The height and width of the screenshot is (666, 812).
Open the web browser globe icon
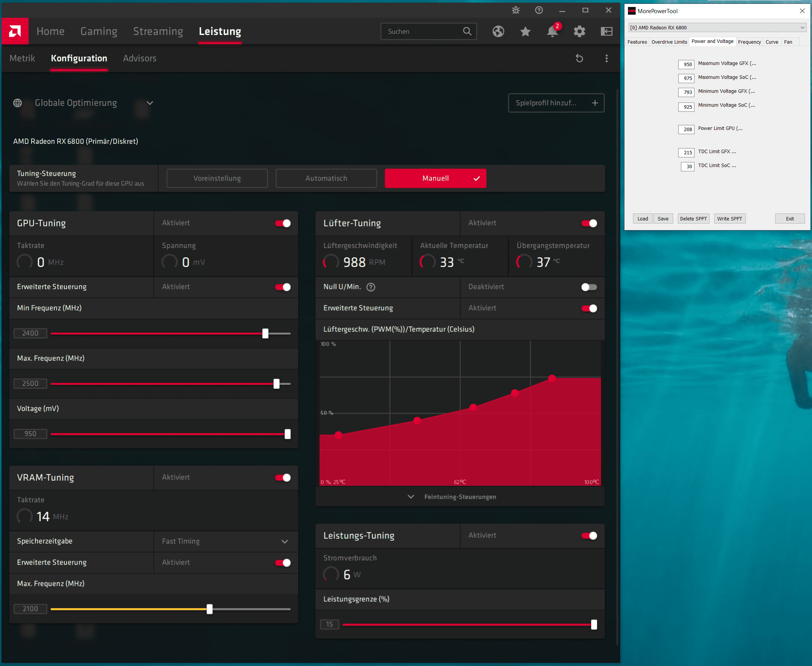[x=498, y=31]
